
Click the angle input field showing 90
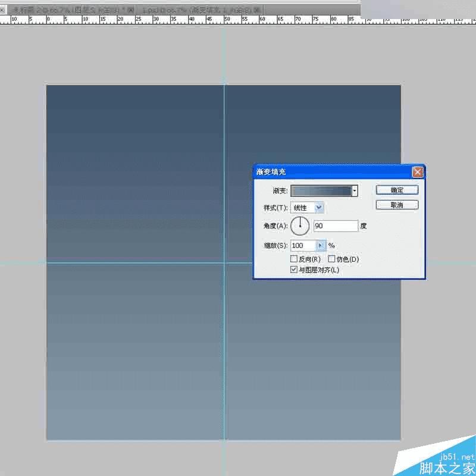tap(336, 226)
